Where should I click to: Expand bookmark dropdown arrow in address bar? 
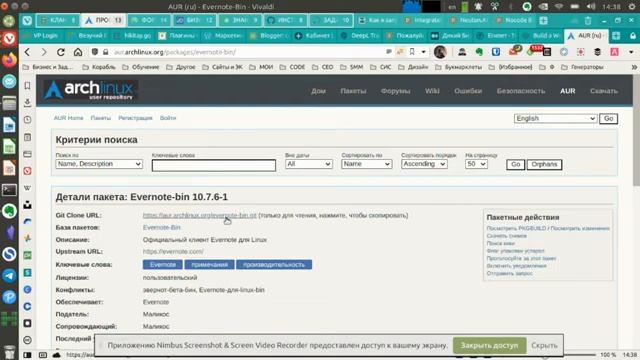(424, 52)
